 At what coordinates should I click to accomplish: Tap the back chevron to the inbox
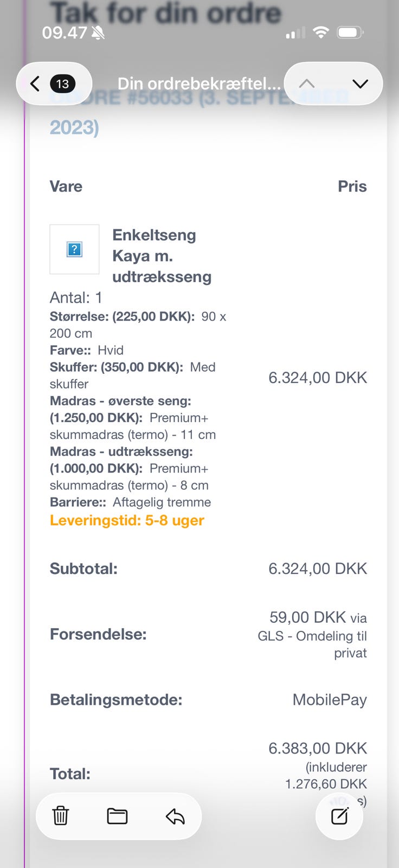[x=35, y=84]
